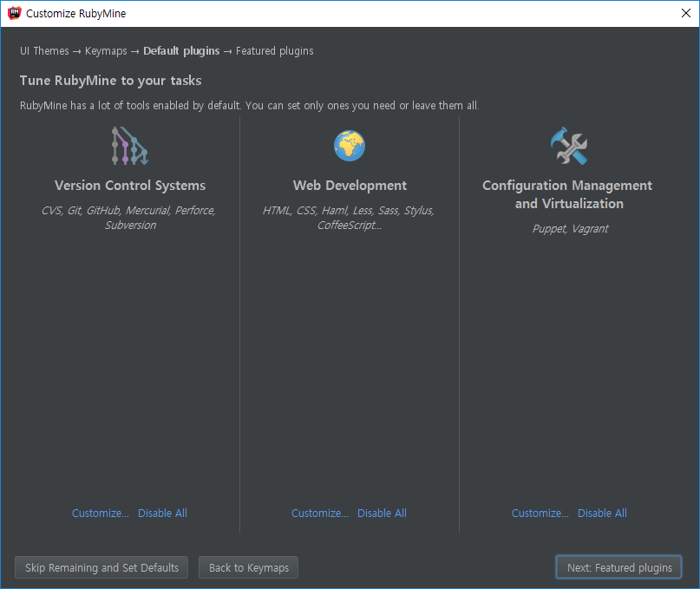Click the 'CVS, Git, GitHub' description text
Screen dimensions: 700x589
click(129, 218)
